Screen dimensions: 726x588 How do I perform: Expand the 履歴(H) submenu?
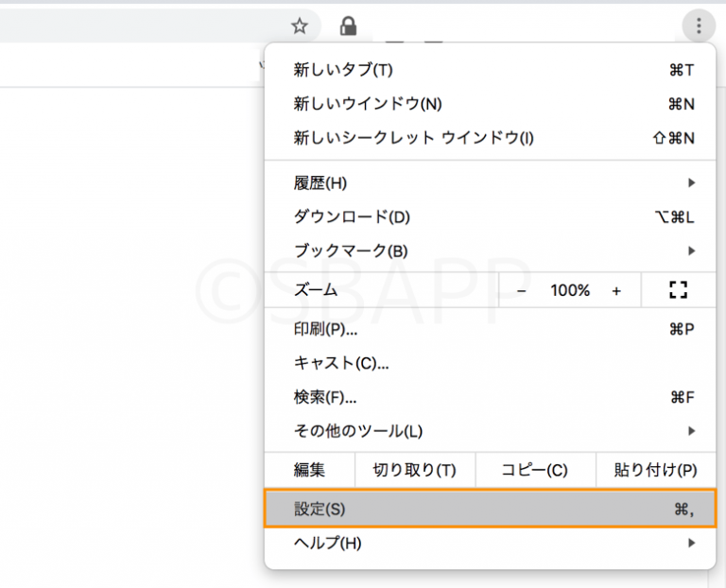point(492,183)
